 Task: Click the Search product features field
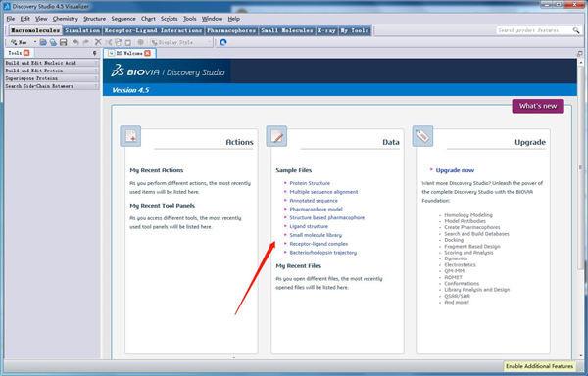point(534,30)
